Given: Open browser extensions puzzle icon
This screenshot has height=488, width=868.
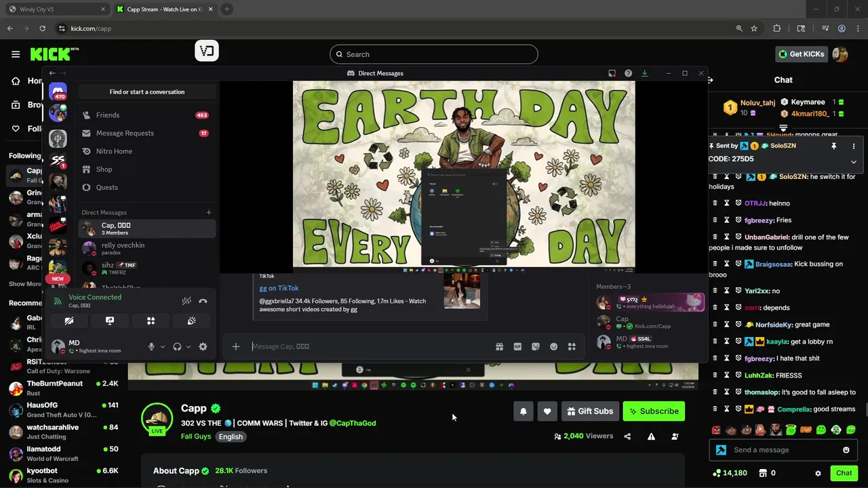Looking at the screenshot, I should click(x=777, y=28).
